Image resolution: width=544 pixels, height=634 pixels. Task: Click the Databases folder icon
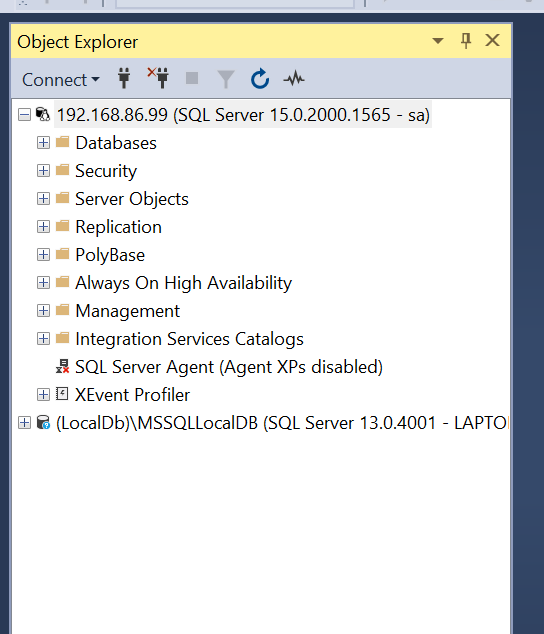62,142
